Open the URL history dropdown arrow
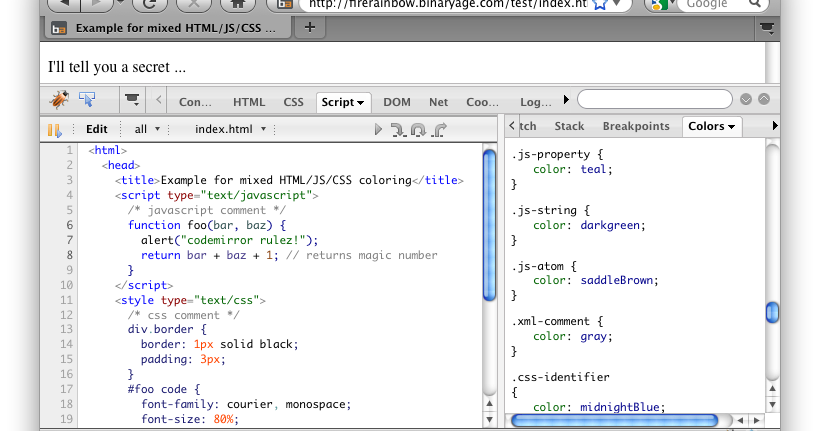This screenshot has width=820, height=431. click(617, 4)
